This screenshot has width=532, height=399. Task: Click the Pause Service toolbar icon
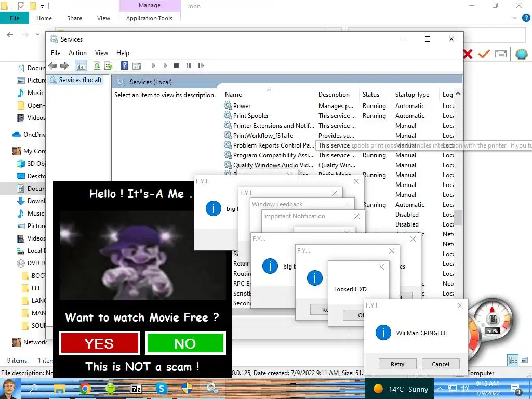188,65
